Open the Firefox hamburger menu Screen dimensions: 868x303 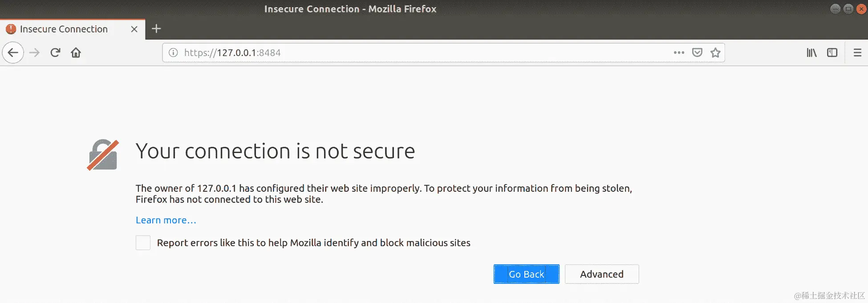coord(857,53)
